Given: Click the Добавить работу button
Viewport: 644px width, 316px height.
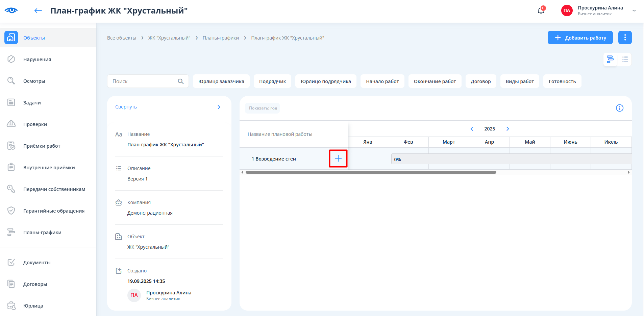Looking at the screenshot, I should point(580,38).
